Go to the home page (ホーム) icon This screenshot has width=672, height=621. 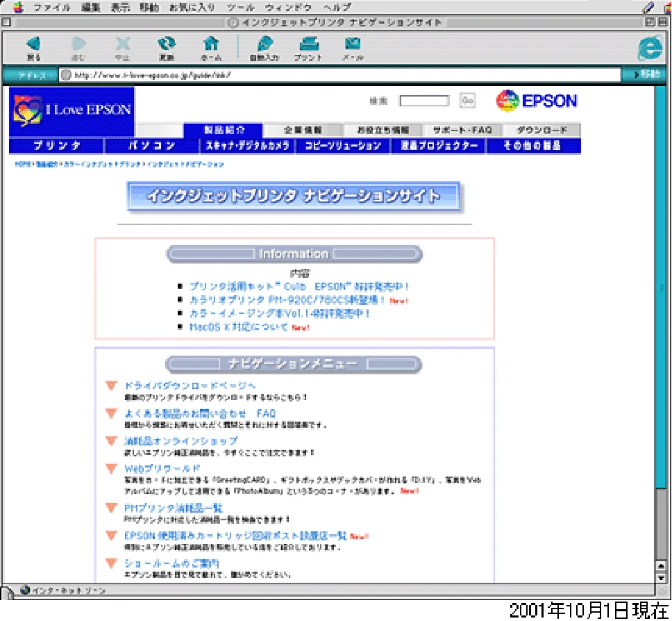click(x=211, y=47)
